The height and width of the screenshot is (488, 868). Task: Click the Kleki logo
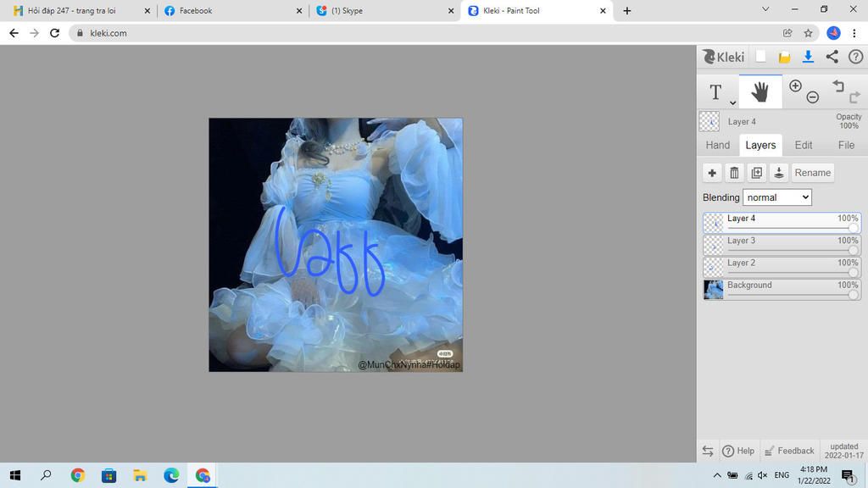pos(724,57)
